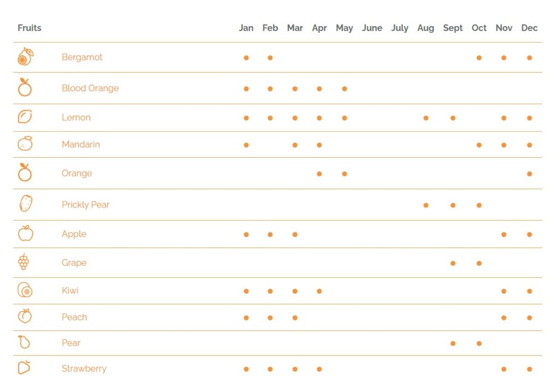Click Bergamot's October availability dot

pos(479,57)
